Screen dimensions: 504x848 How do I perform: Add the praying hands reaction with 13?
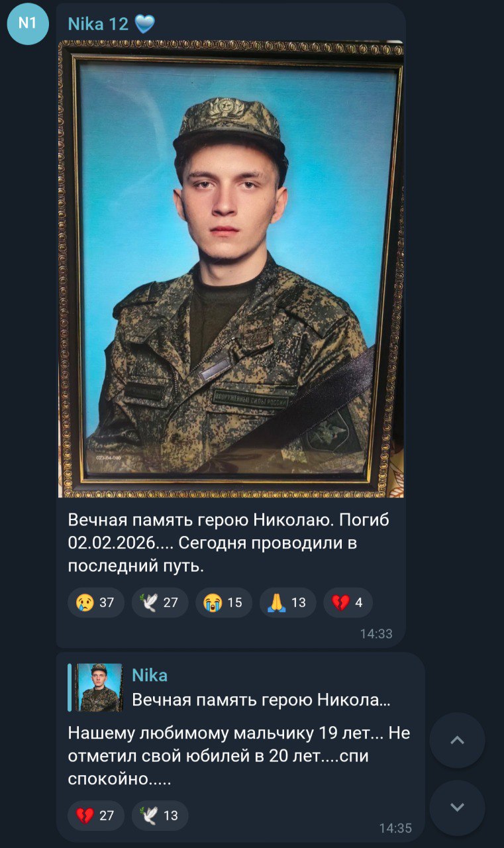[x=287, y=603]
